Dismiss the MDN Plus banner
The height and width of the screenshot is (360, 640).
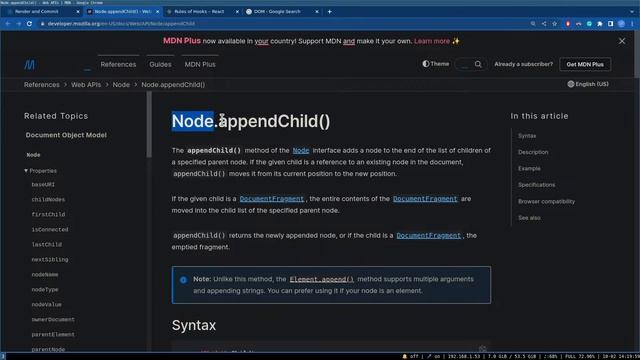(622, 41)
